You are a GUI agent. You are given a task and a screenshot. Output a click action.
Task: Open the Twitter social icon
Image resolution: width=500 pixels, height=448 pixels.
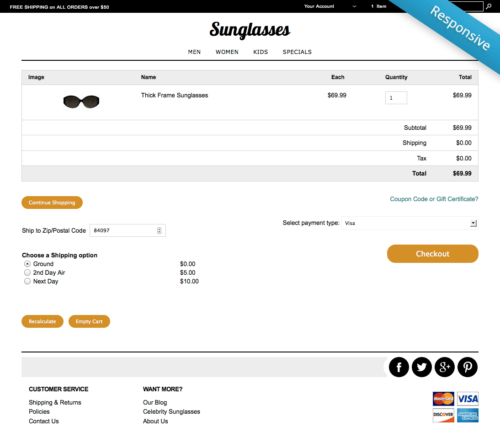pos(421,367)
